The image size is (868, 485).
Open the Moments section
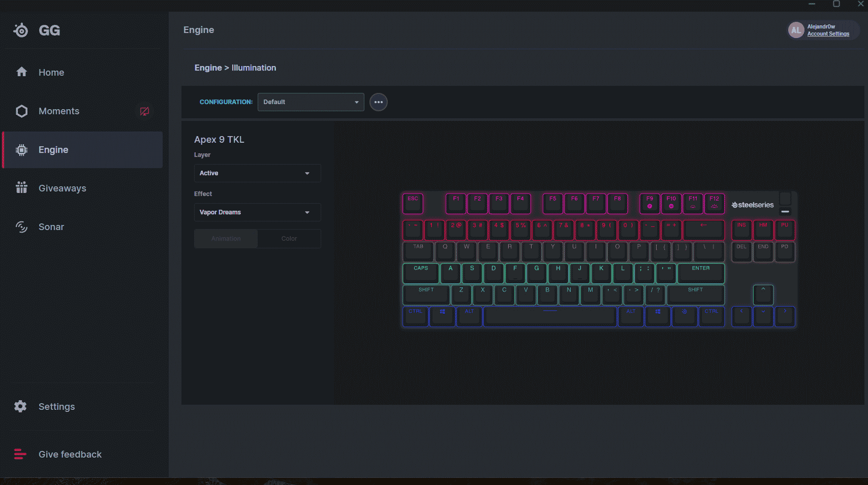81,111
